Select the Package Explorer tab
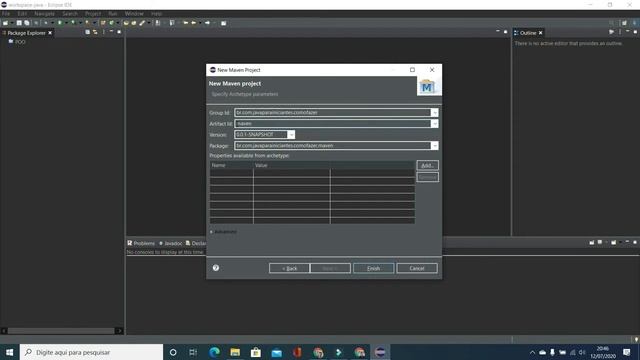Image resolution: width=640 pixels, height=360 pixels. pos(26,33)
